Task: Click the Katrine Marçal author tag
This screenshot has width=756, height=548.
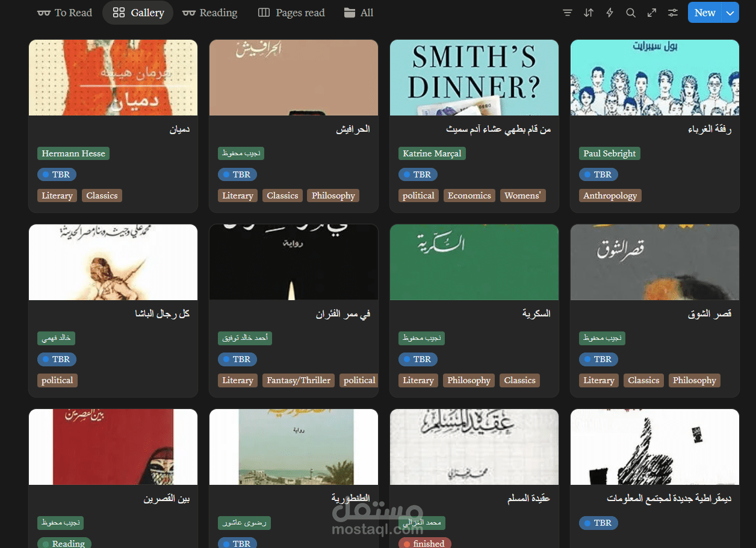Action: 432,153
